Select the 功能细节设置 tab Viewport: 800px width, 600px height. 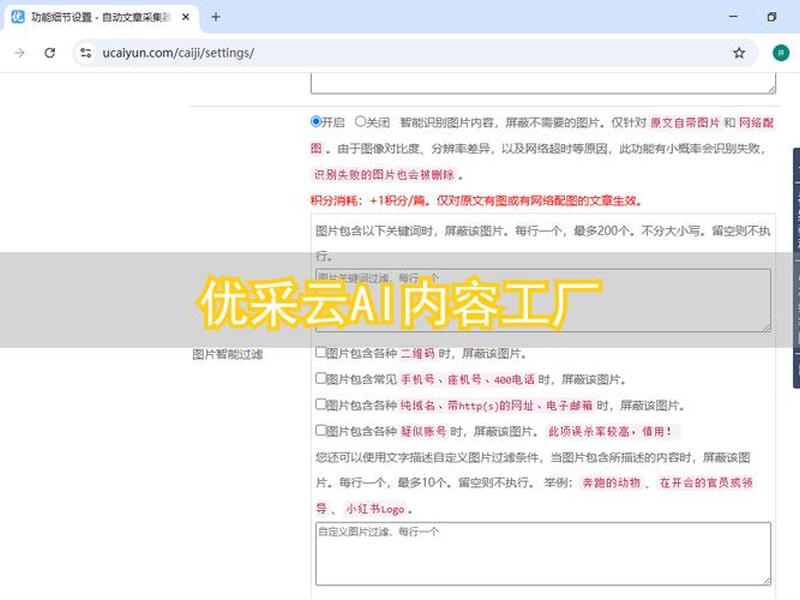click(101, 17)
